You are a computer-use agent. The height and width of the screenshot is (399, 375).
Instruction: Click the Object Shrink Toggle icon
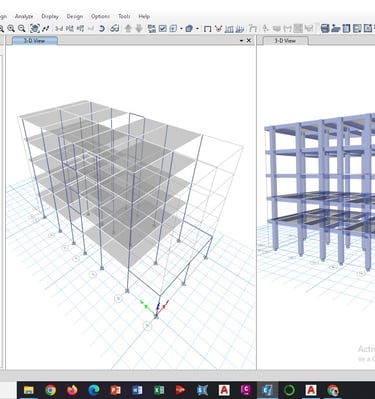coord(151,29)
